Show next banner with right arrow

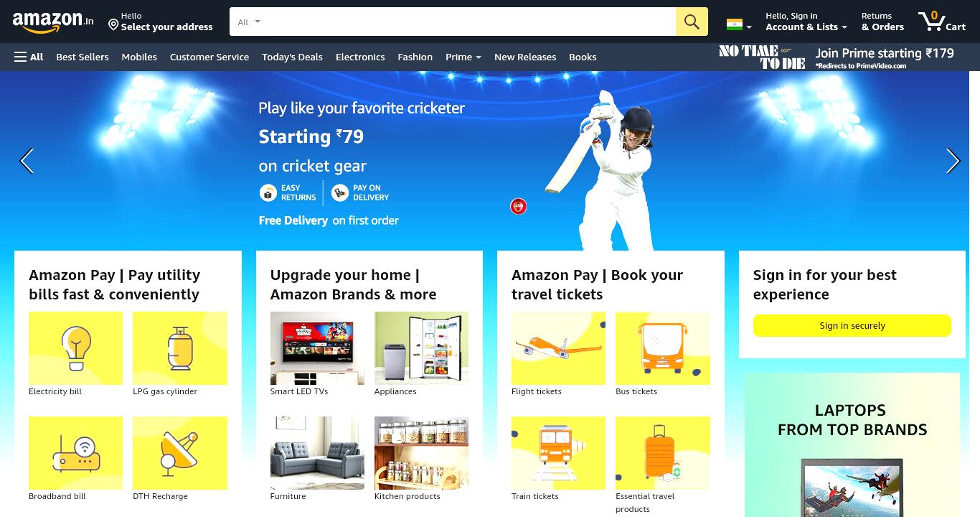pos(953,161)
